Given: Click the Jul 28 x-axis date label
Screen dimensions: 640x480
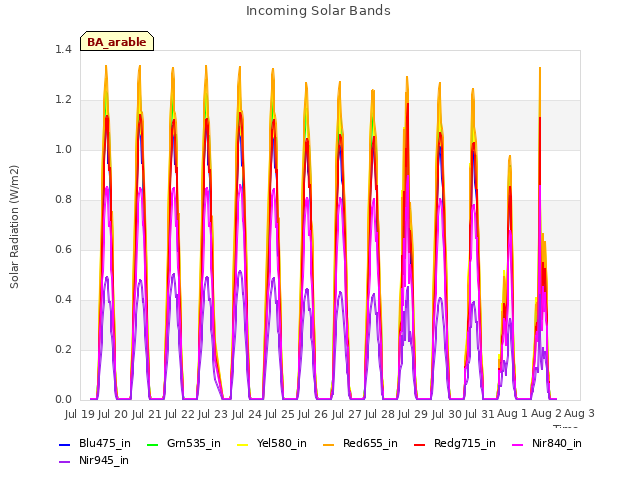Looking at the screenshot, I should coord(380,414).
